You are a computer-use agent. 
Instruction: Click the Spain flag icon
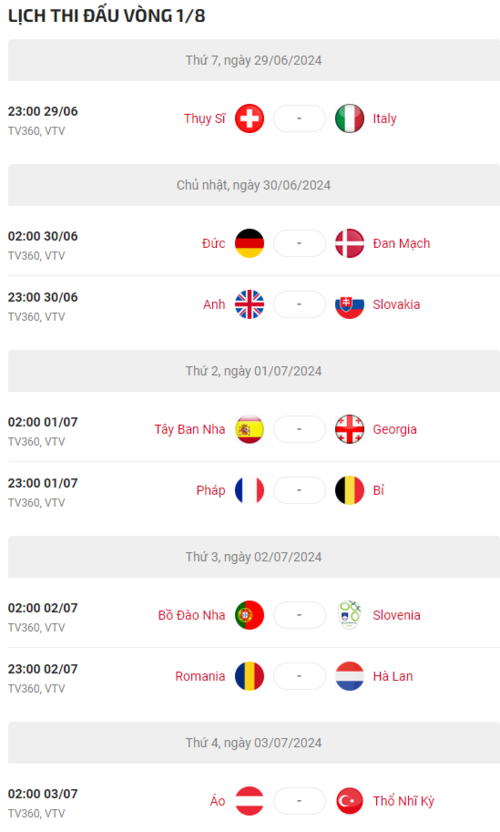pos(249,429)
